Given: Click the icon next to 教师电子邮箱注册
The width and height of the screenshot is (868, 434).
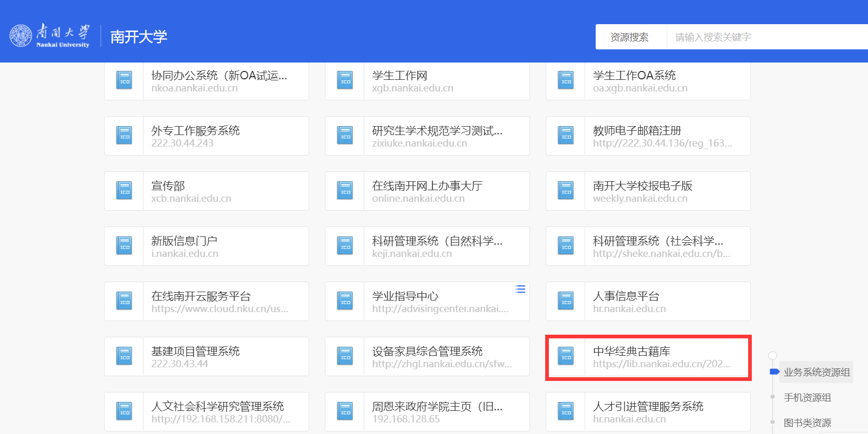Looking at the screenshot, I should [x=566, y=136].
